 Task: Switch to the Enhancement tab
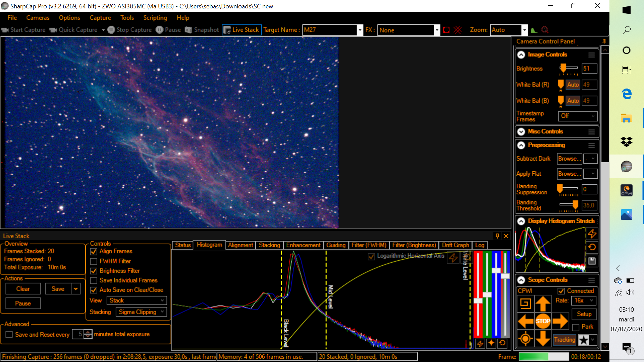tap(303, 245)
